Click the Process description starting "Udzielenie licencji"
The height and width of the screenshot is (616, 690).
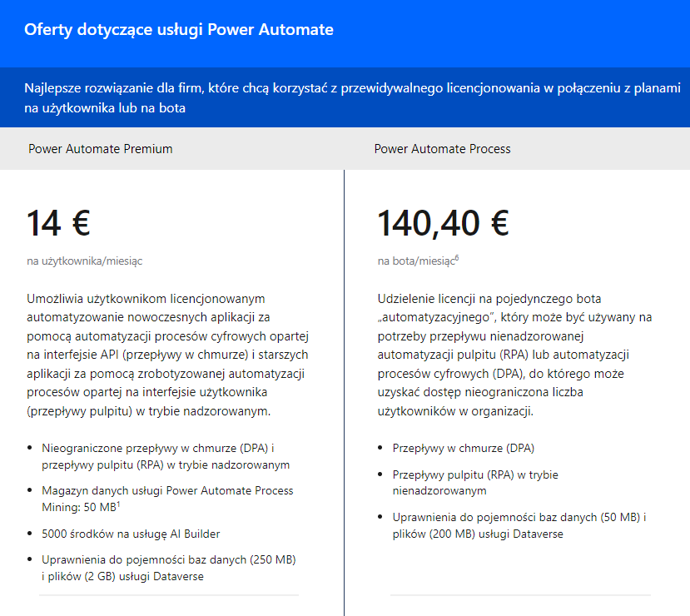click(514, 355)
